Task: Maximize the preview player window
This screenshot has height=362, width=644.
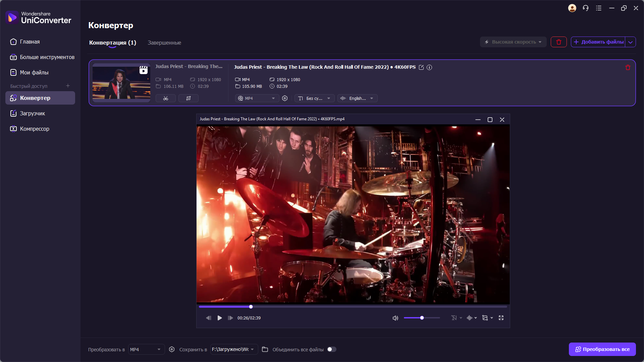Action: (x=490, y=120)
